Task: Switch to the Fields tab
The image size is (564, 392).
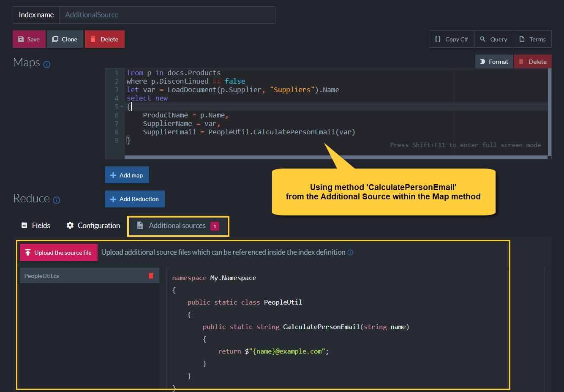Action: (36, 226)
